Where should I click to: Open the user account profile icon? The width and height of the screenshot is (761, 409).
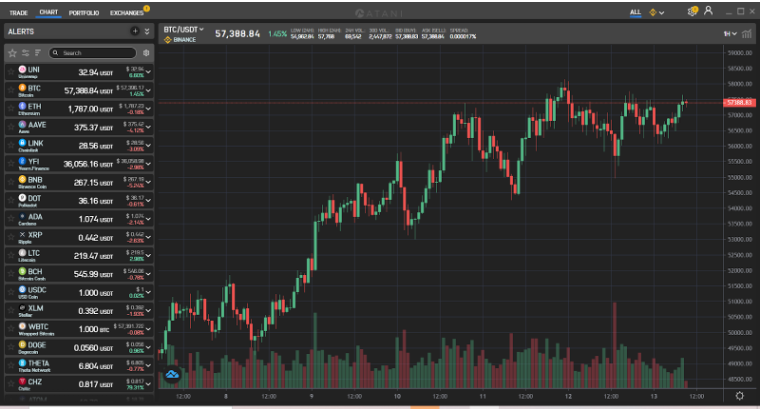pyautogui.click(x=709, y=11)
